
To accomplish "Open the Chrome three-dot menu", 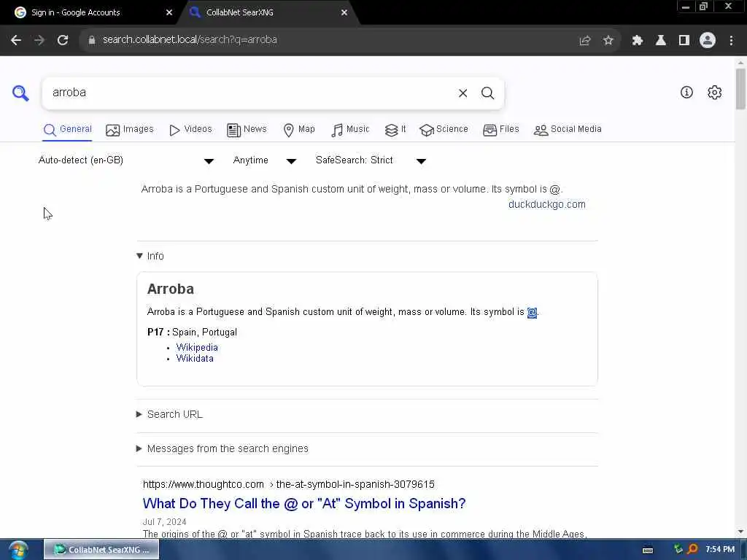I will click(x=731, y=40).
